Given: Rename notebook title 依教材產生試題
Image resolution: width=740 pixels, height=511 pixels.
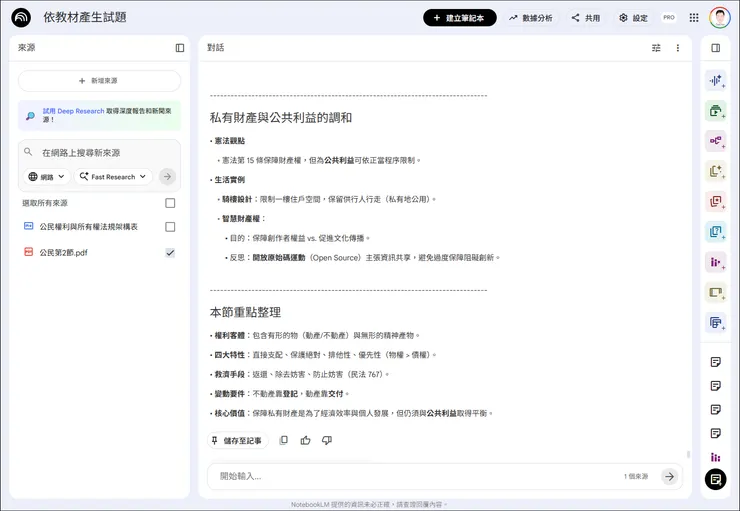Looking at the screenshot, I should tap(85, 17).
